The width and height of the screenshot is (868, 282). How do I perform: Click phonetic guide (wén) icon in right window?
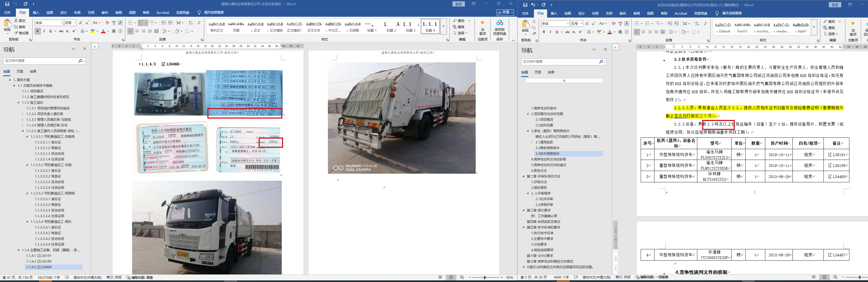point(620,23)
